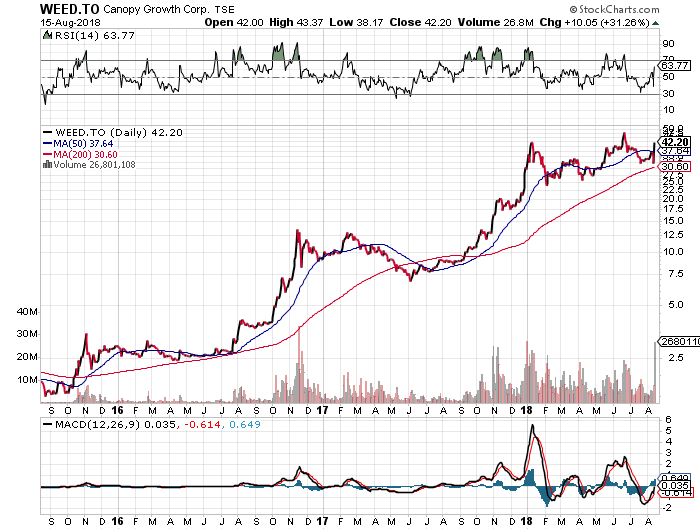Click the MA(200) 30.60 legend entry
Screen dimensions: 700x530
point(85,154)
